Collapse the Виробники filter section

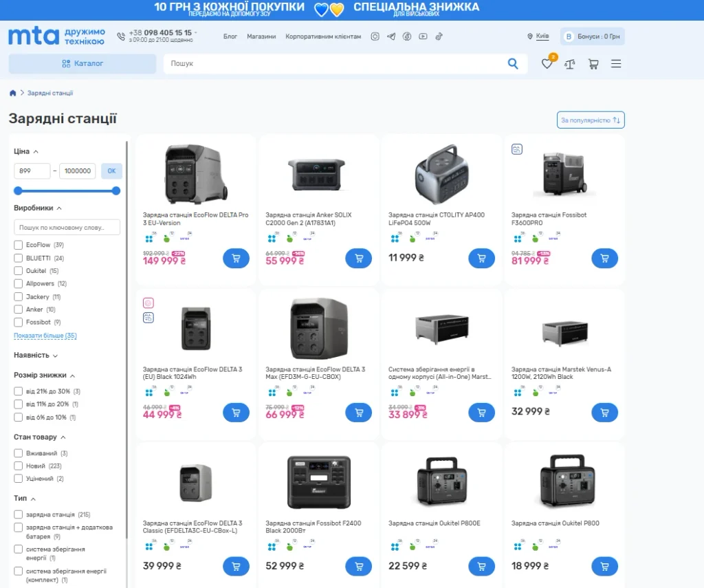(38, 208)
